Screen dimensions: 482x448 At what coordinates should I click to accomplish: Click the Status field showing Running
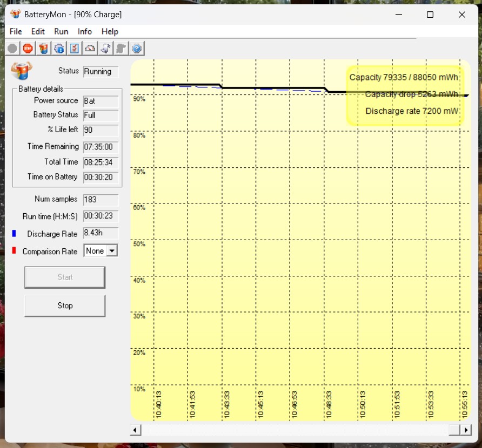point(101,72)
